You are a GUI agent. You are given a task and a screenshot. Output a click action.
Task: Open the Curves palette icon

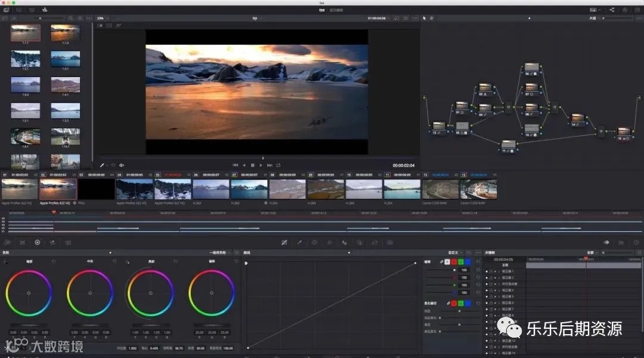pyautogui.click(x=284, y=242)
